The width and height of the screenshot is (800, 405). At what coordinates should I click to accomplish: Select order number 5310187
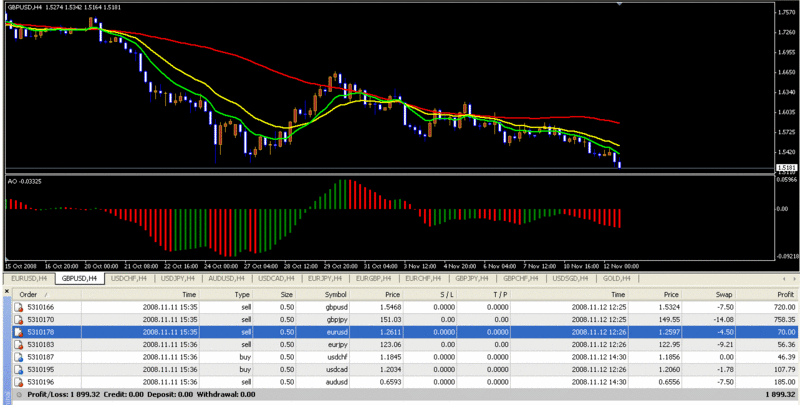pyautogui.click(x=41, y=357)
